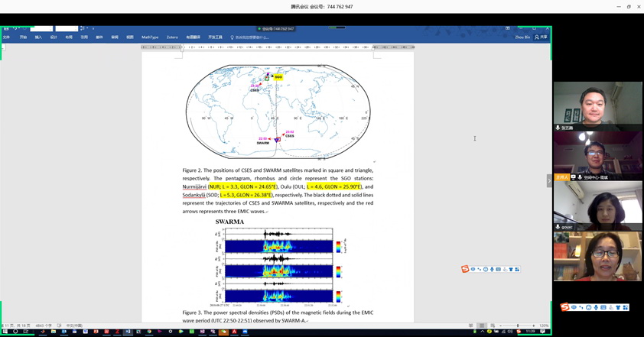This screenshot has width=644, height=337.
Task: Click the tab selector at ruler's left end
Action: pyautogui.click(x=3, y=47)
